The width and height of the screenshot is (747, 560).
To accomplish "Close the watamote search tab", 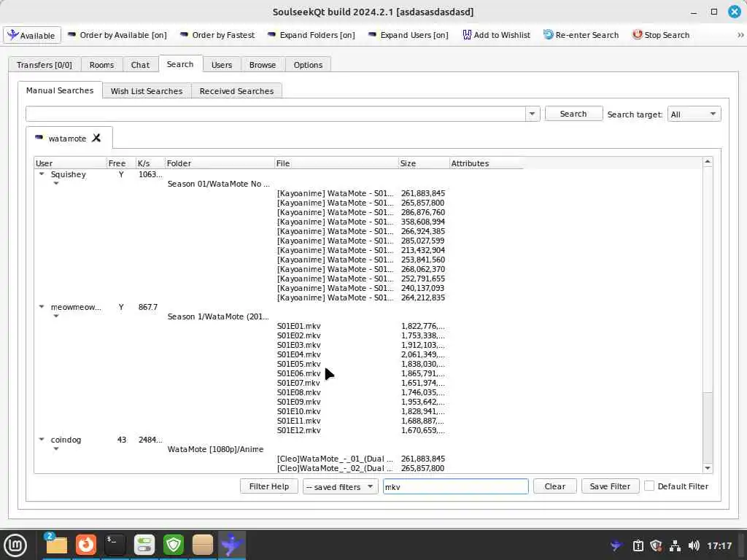I will click(x=97, y=138).
